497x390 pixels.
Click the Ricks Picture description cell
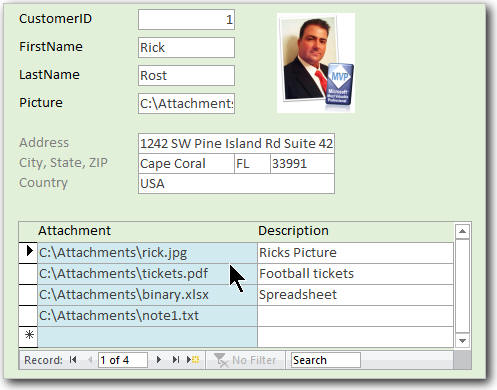355,253
